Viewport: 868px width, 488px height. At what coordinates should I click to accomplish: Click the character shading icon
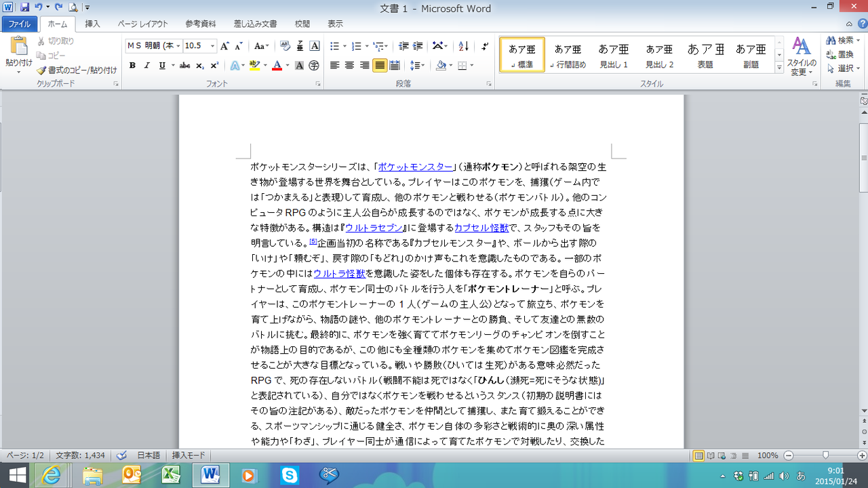pos(300,66)
